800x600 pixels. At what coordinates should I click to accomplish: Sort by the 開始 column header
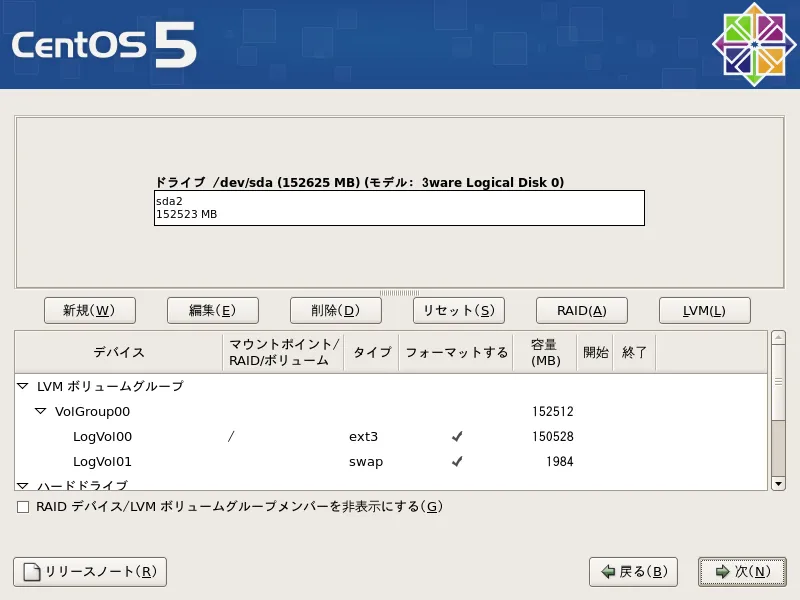[x=595, y=352]
